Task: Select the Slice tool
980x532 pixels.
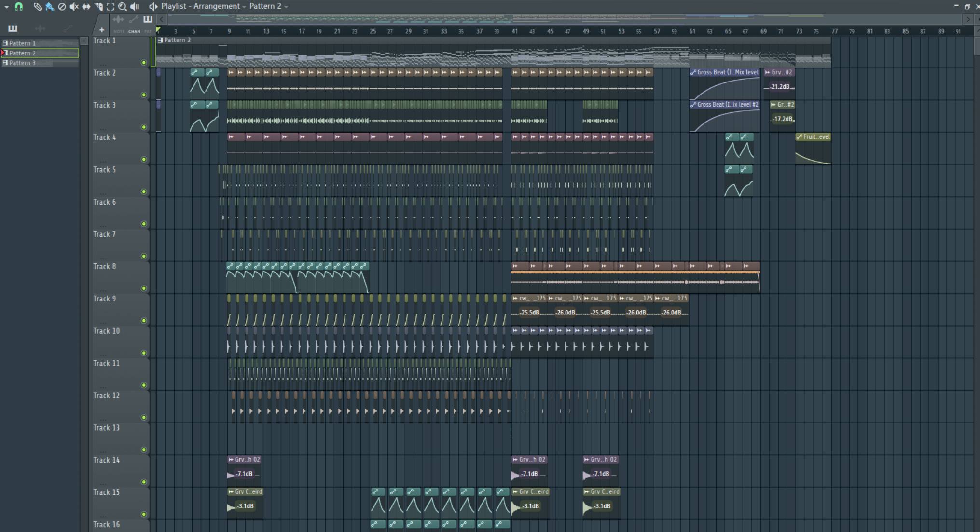Action: coord(98,6)
